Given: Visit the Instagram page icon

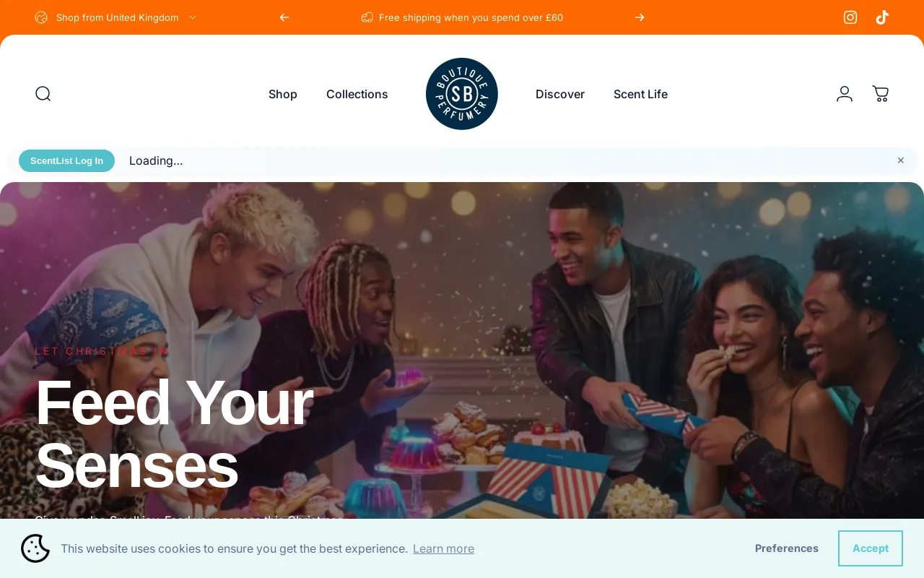Looking at the screenshot, I should pyautogui.click(x=850, y=17).
